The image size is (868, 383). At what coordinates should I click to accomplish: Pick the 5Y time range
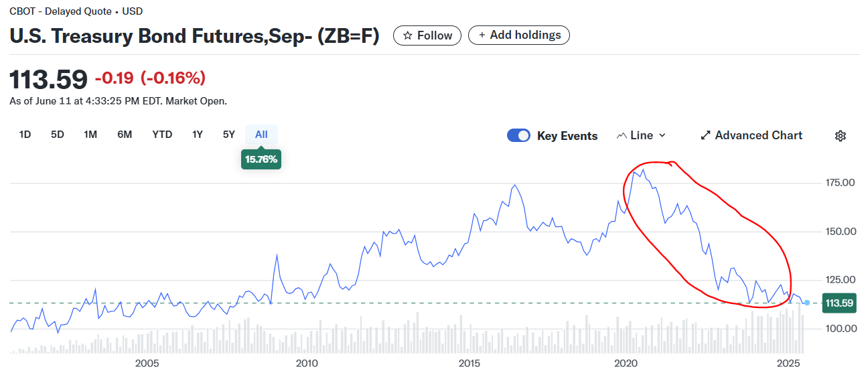tap(229, 135)
